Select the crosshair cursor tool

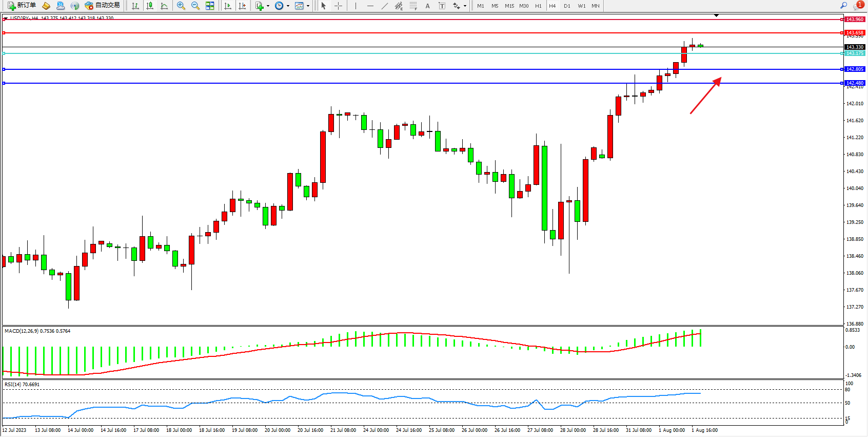pos(339,6)
